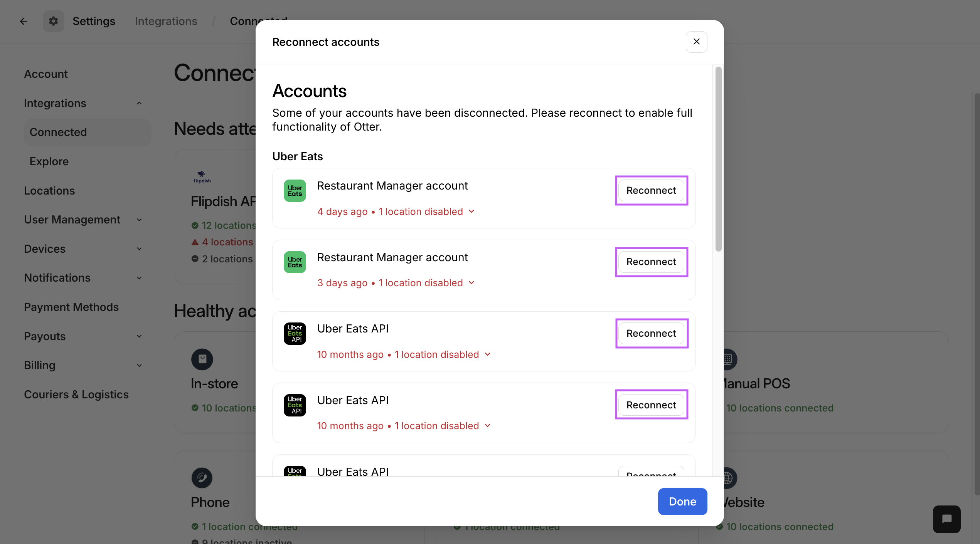
Task: Expand the 3 days ago location disabled details
Action: [472, 283]
